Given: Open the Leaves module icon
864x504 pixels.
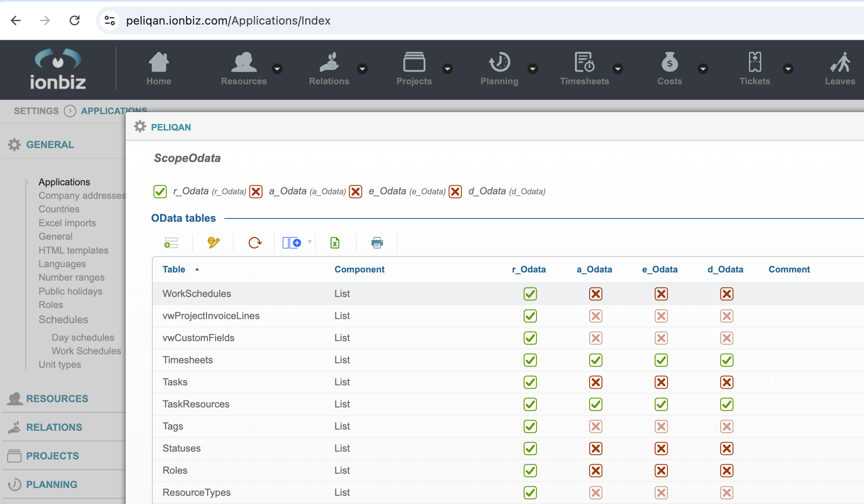Looking at the screenshot, I should (x=839, y=69).
